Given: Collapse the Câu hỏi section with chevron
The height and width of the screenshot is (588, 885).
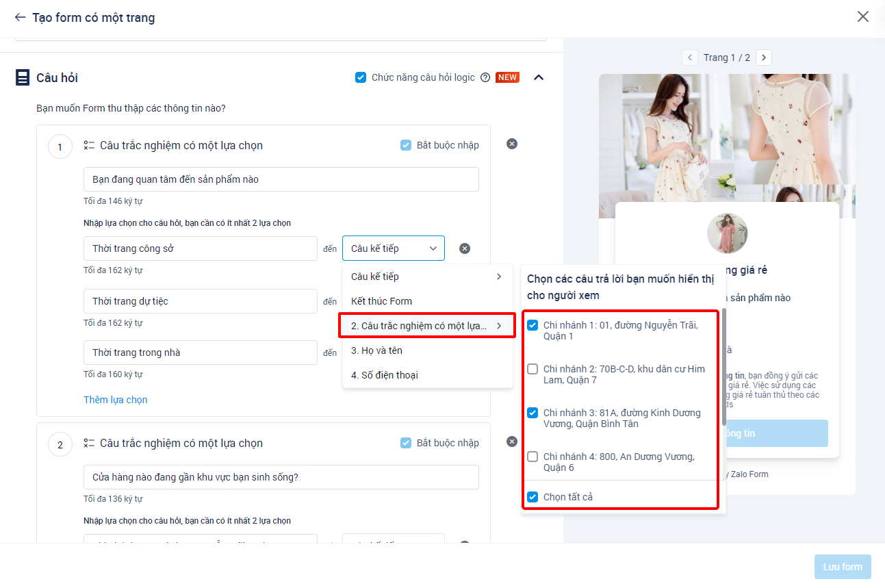Looking at the screenshot, I should tap(539, 77).
